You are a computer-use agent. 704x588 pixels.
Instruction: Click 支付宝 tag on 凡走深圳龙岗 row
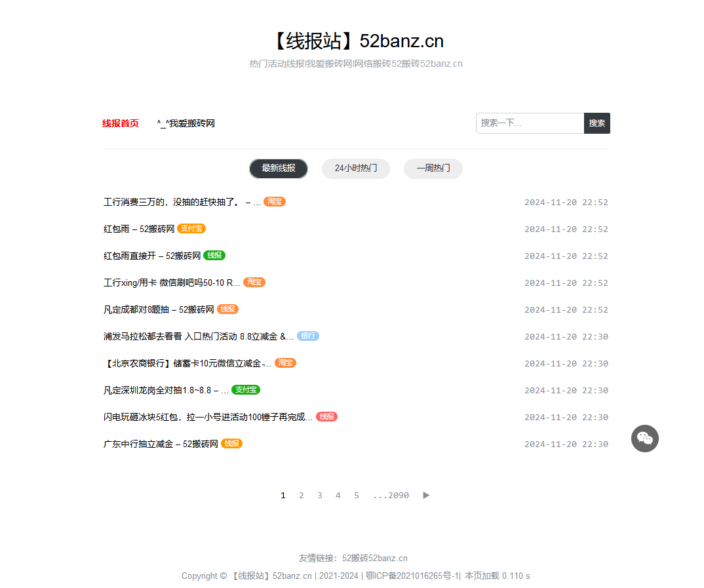point(246,389)
